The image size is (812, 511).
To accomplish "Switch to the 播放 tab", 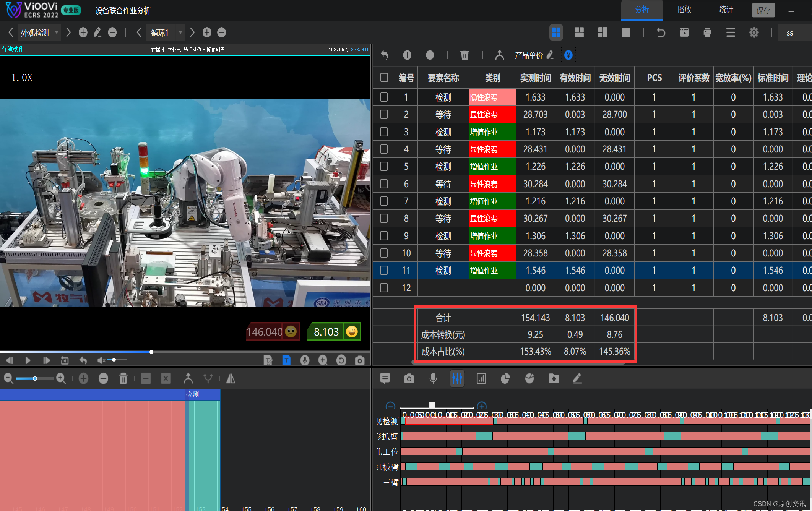I will tap(684, 10).
